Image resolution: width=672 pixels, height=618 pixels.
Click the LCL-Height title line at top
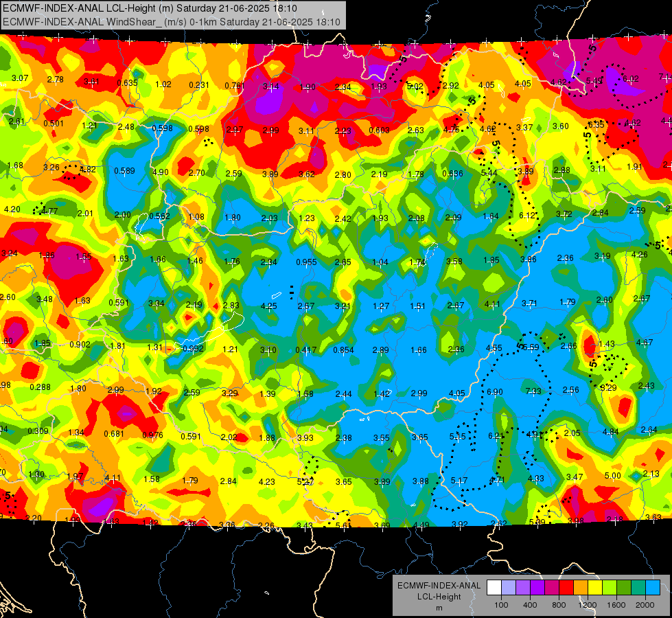(150, 8)
